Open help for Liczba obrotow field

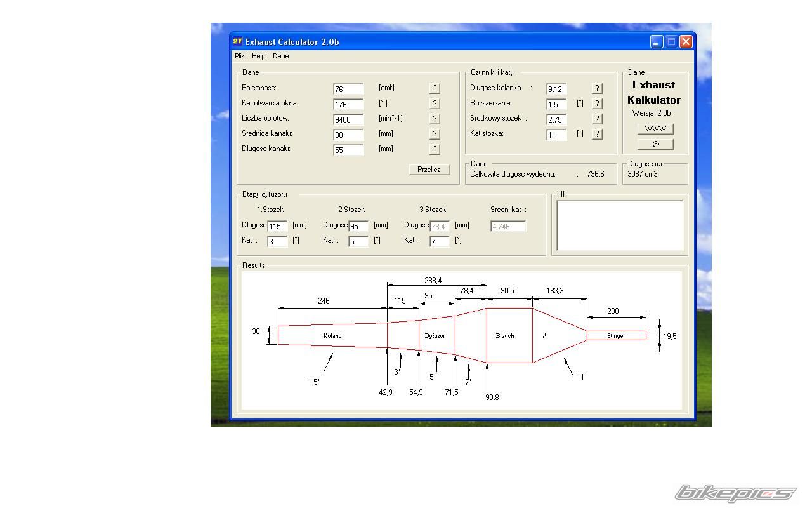click(x=435, y=119)
